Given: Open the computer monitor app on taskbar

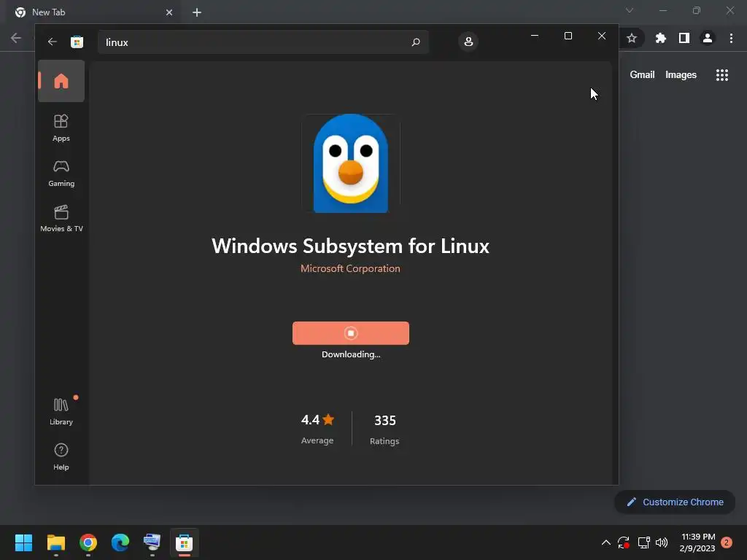Looking at the screenshot, I should click(x=152, y=542).
